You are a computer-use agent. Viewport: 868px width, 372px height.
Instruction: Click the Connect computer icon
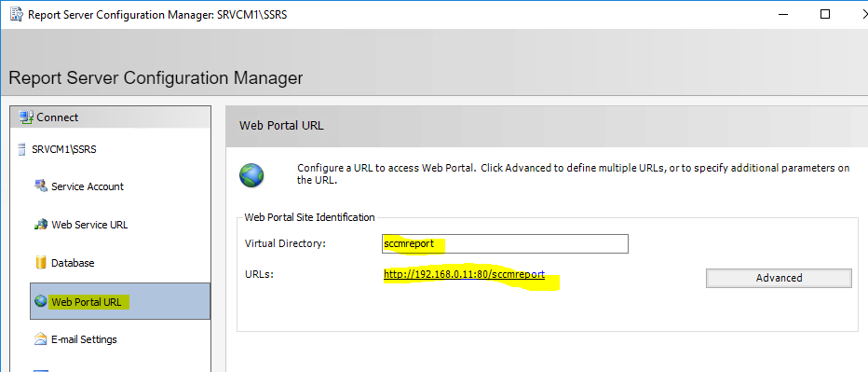click(26, 117)
